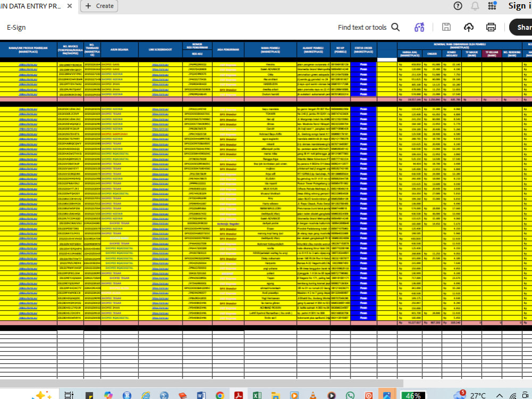
Task: Open VLC media player from the taskbar
Action: click(313, 395)
